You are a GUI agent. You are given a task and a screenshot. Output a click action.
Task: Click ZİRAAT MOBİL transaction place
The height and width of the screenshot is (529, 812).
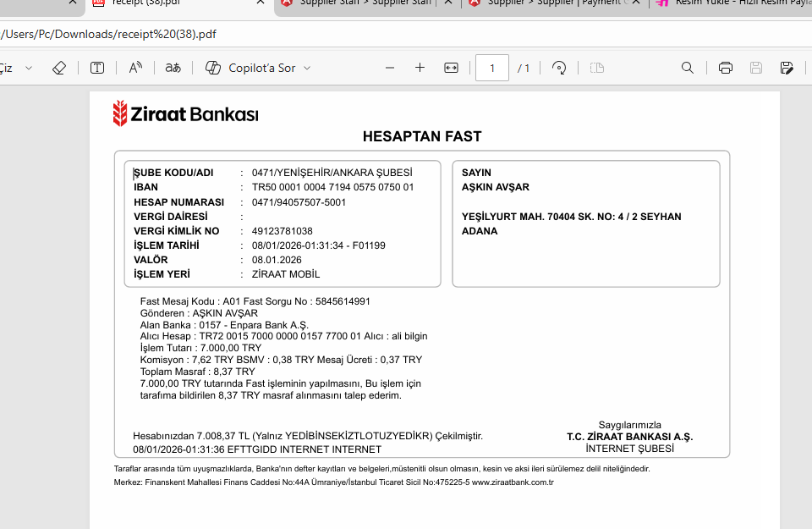(x=286, y=274)
